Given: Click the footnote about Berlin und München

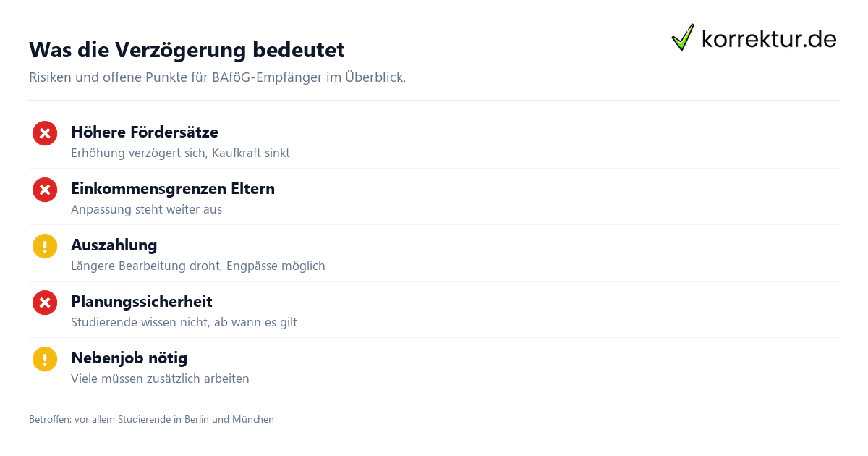Looking at the screenshot, I should tap(151, 419).
